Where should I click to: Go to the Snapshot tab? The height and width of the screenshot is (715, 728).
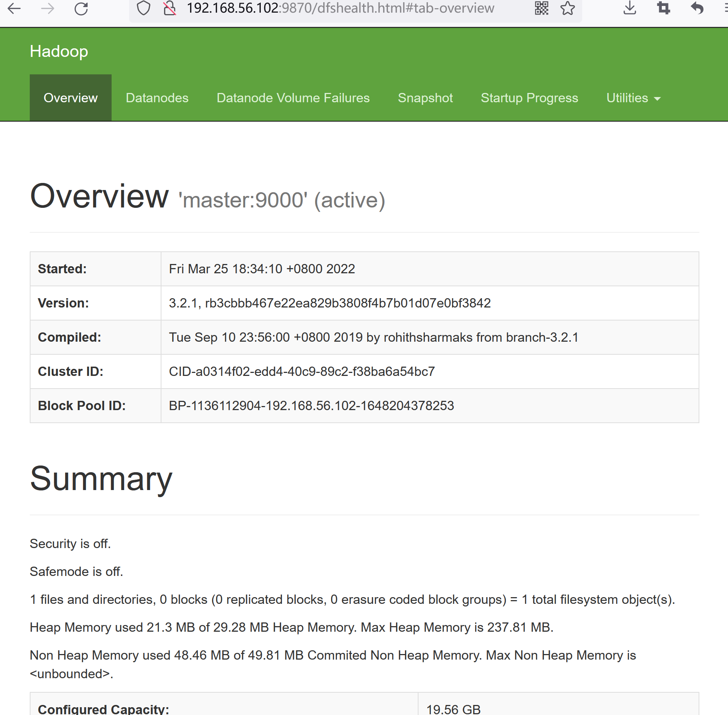(425, 98)
